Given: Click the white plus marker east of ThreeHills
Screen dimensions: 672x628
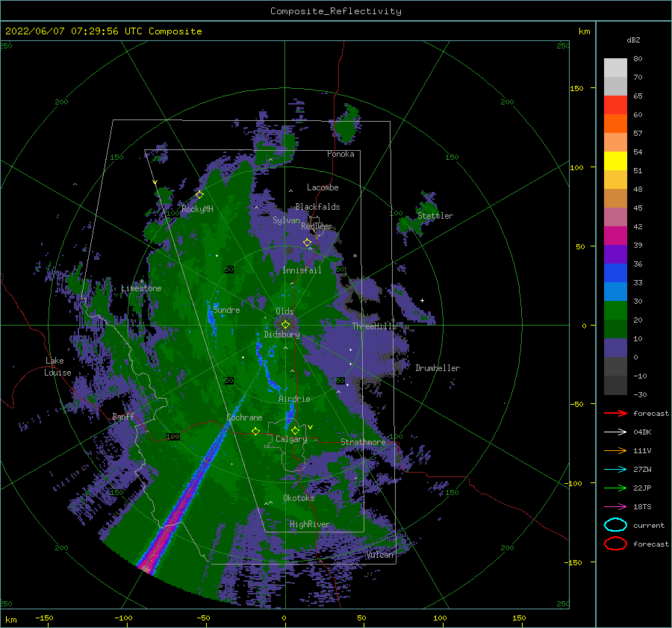Looking at the screenshot, I should [422, 300].
